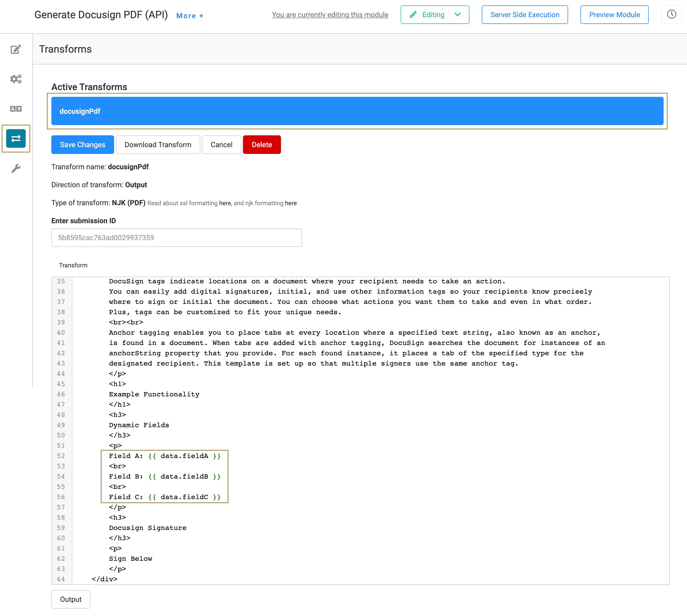
Task: Click the 'NJK (PDF)' transform type text
Action: coord(129,203)
